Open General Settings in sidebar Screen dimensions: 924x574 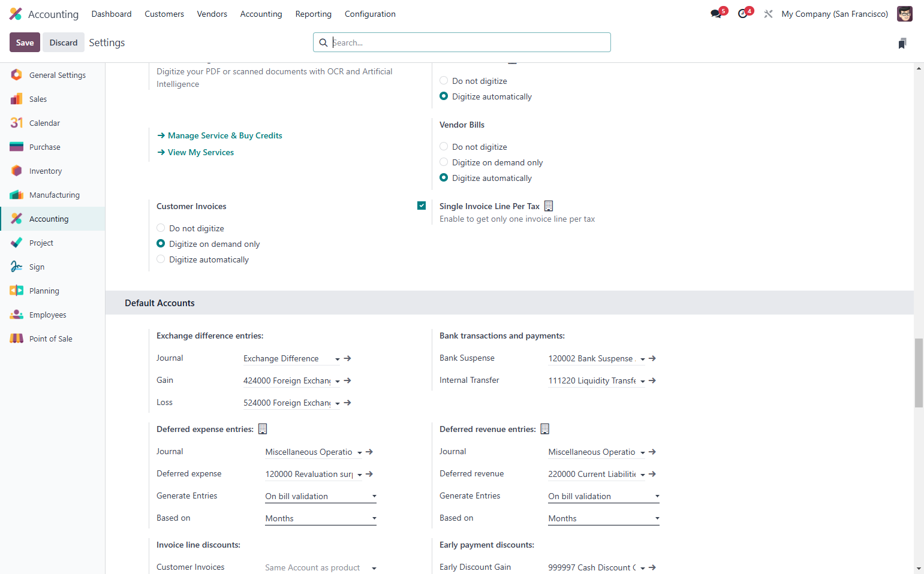(53, 75)
